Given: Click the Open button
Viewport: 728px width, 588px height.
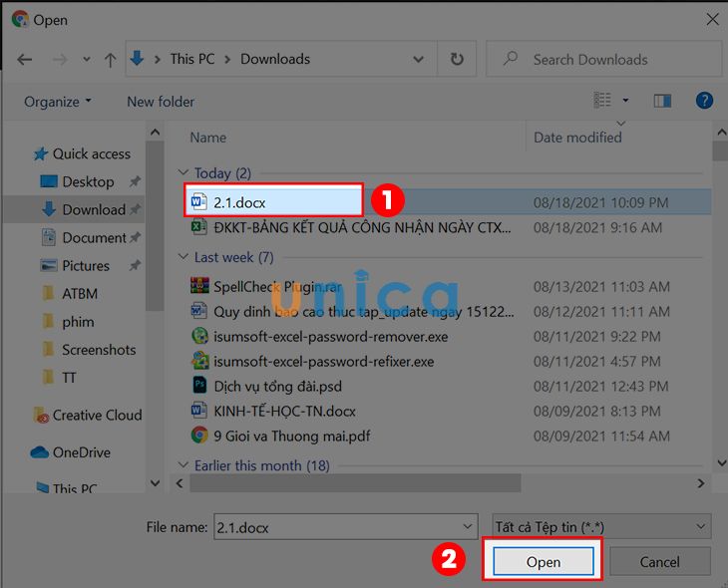Looking at the screenshot, I should (x=544, y=561).
